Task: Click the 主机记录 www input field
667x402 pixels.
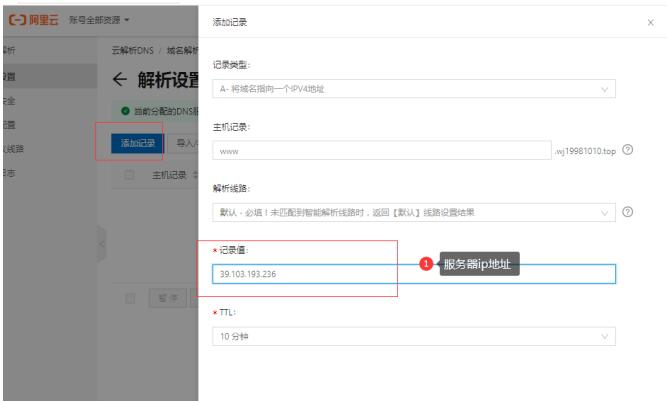Action: click(381, 151)
